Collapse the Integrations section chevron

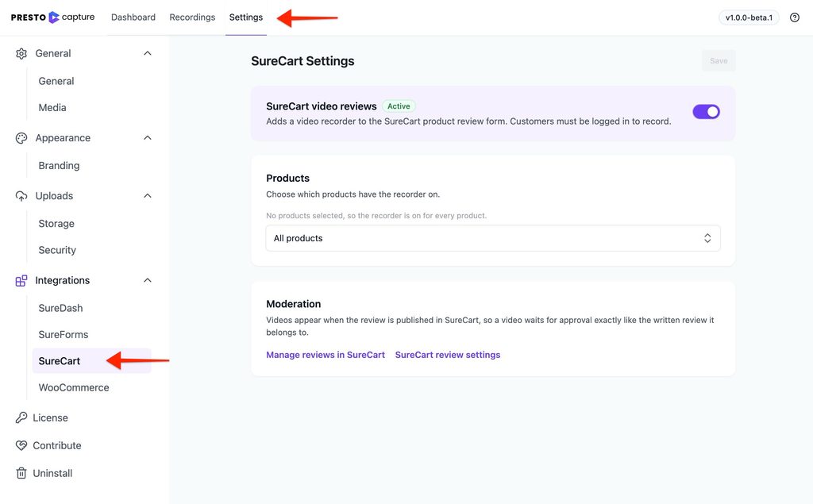pyautogui.click(x=147, y=280)
